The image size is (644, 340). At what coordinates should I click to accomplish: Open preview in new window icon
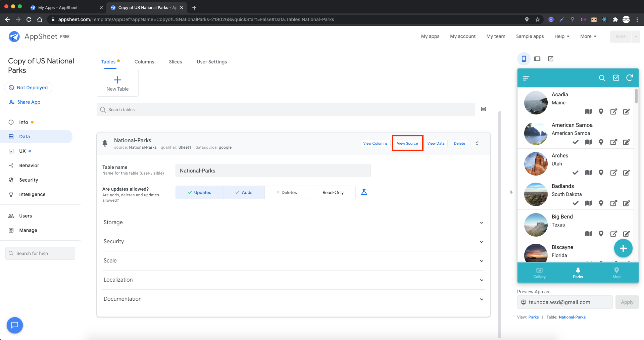(x=551, y=59)
